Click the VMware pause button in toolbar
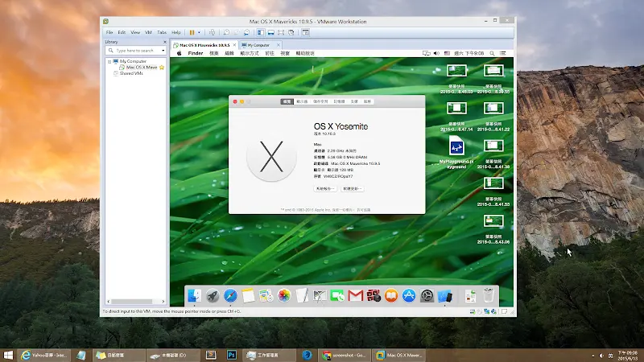 (192, 32)
